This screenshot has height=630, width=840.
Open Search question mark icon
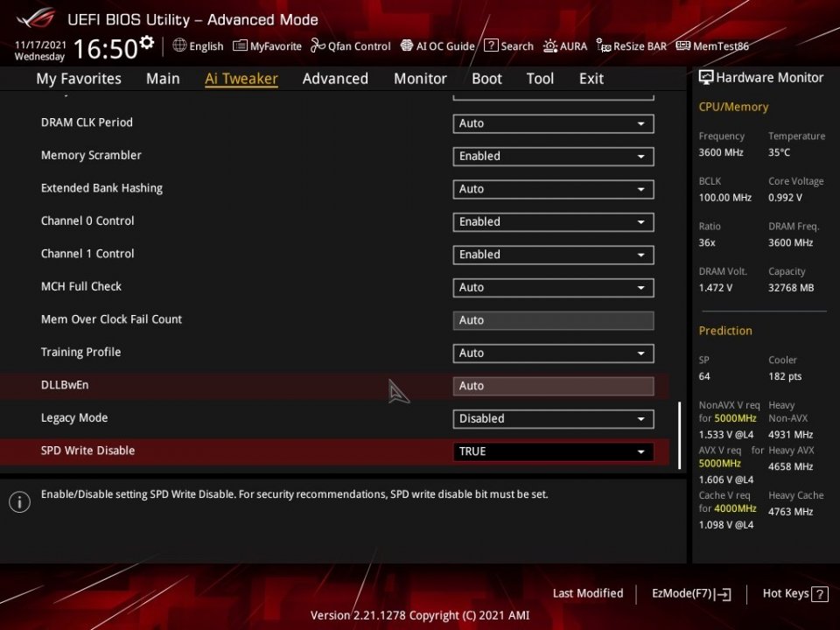491,45
